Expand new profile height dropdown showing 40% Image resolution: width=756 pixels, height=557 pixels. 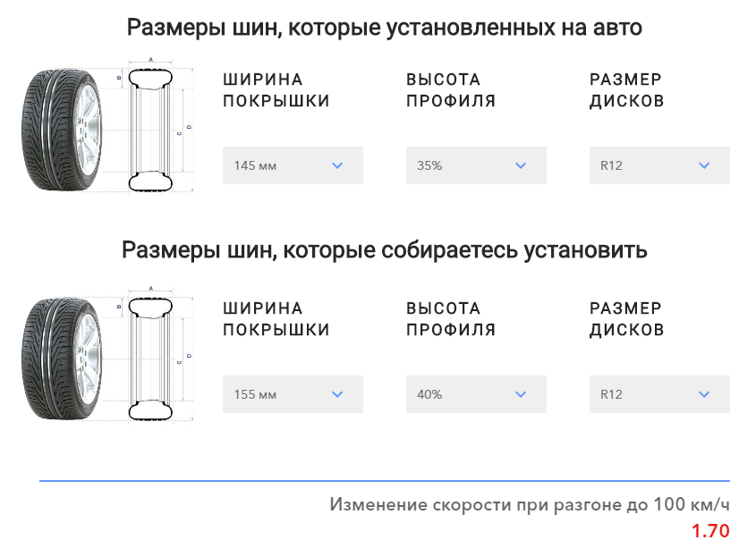click(476, 394)
